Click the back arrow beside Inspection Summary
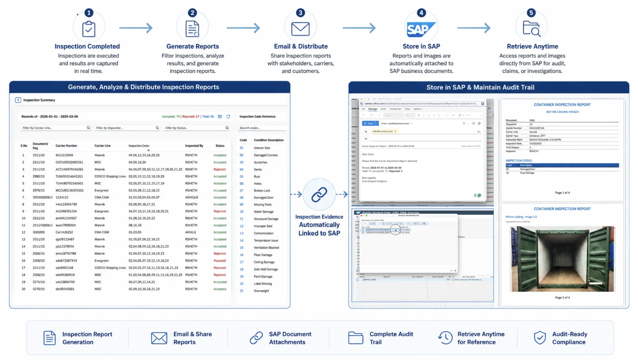Screen dimensions: 638x364 (18, 100)
